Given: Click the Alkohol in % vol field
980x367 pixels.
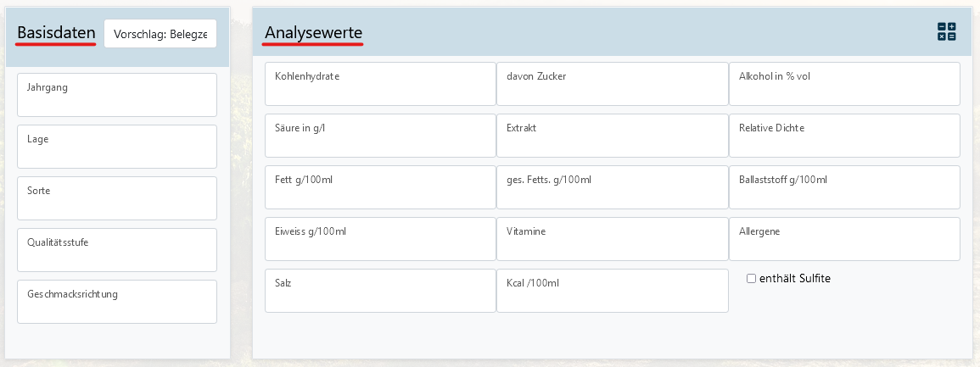Looking at the screenshot, I should pyautogui.click(x=844, y=84).
